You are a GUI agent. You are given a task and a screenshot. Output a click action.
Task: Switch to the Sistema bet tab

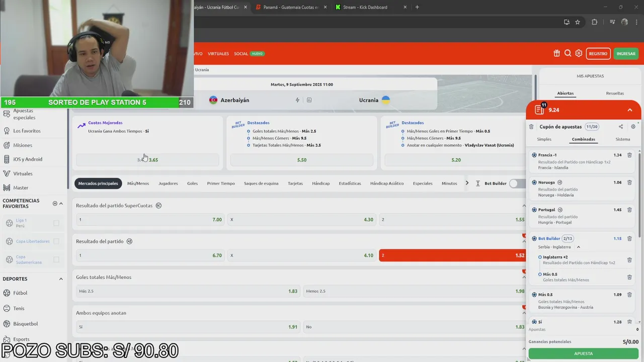coord(623,139)
